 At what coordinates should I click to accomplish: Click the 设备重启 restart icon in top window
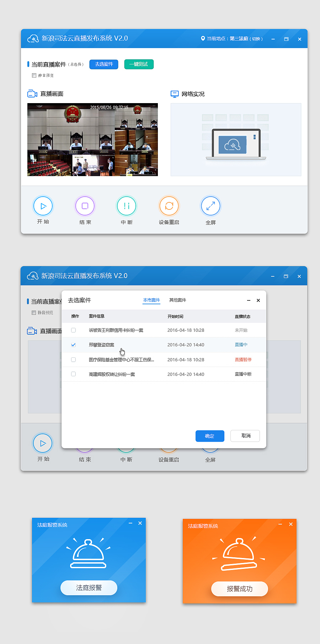169,206
